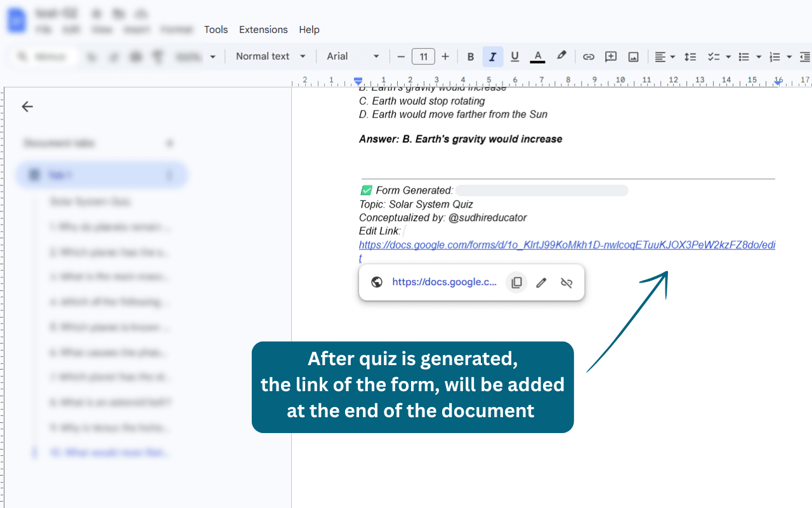Open the Normal text style dropdown
Viewport: 812px width, 508px height.
271,57
